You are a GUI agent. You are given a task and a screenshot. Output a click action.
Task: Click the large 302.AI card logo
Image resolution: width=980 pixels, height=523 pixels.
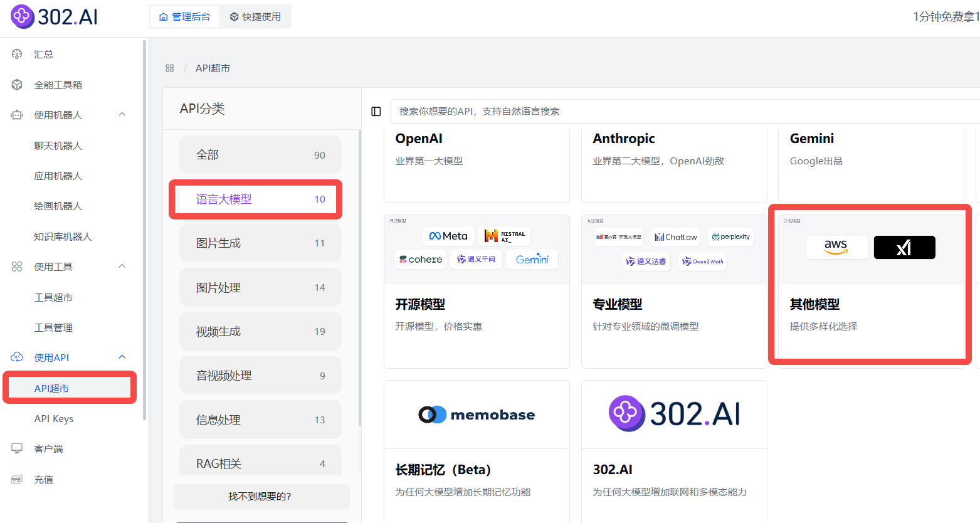click(674, 414)
